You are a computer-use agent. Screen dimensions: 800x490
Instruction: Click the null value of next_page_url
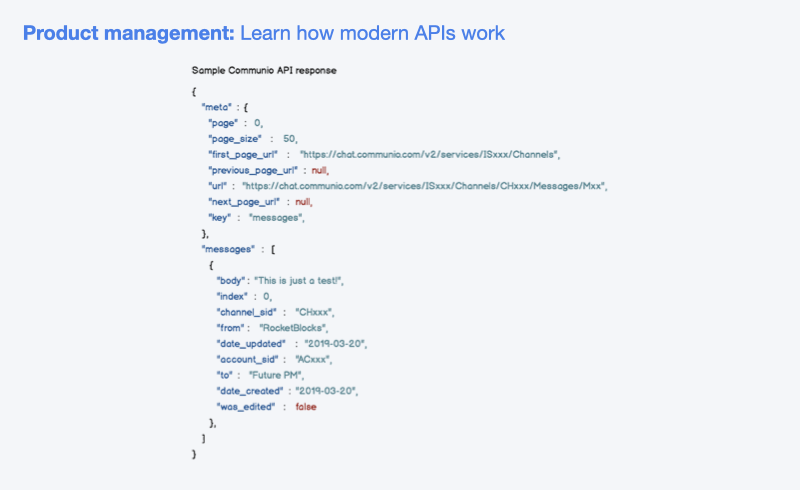[304, 202]
